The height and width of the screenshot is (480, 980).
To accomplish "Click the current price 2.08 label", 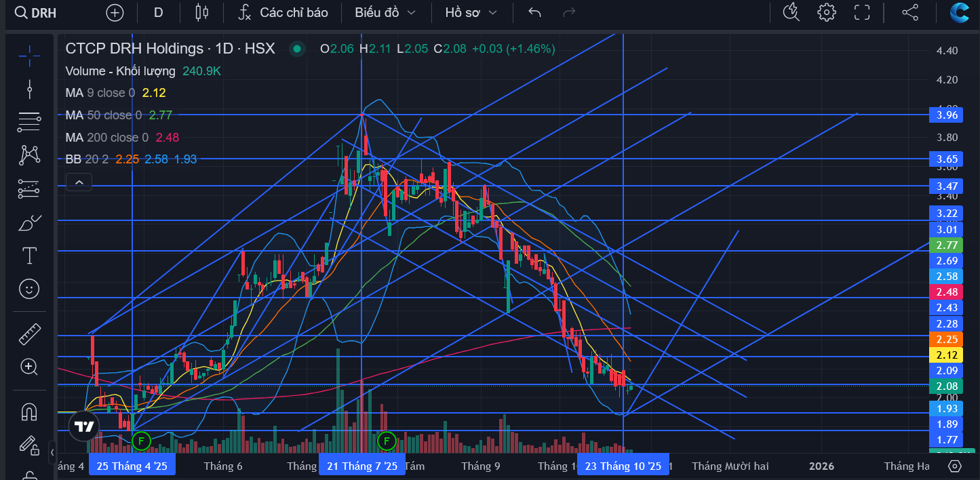I will (947, 386).
